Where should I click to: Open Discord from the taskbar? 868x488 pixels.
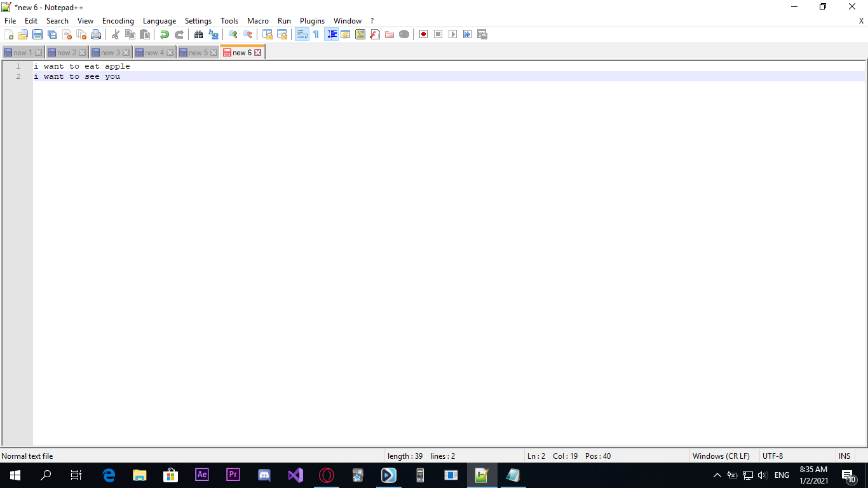pyautogui.click(x=264, y=475)
